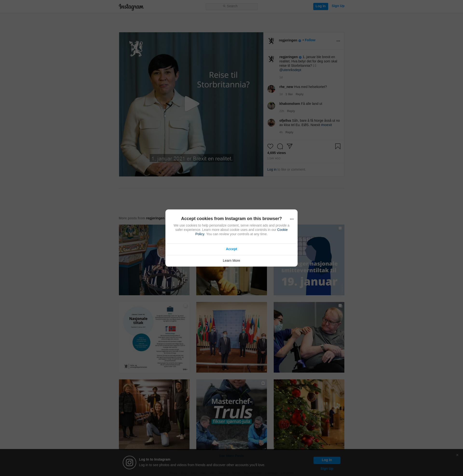The width and height of the screenshot is (463, 476).
Task: Open post options three-dot menu
Action: pyautogui.click(x=338, y=41)
